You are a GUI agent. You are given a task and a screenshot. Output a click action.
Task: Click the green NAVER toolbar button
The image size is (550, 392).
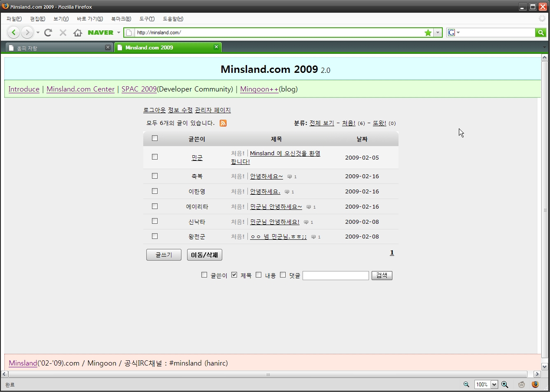(x=100, y=33)
